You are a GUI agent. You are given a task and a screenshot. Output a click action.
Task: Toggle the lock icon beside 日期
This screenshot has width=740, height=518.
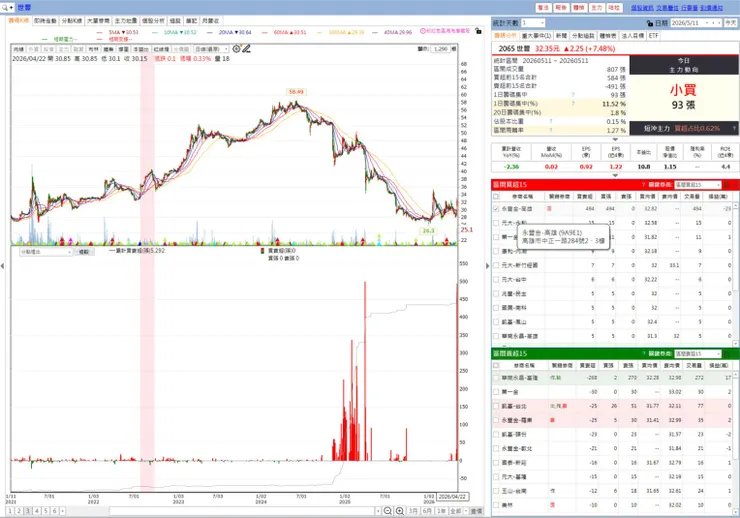coord(650,23)
